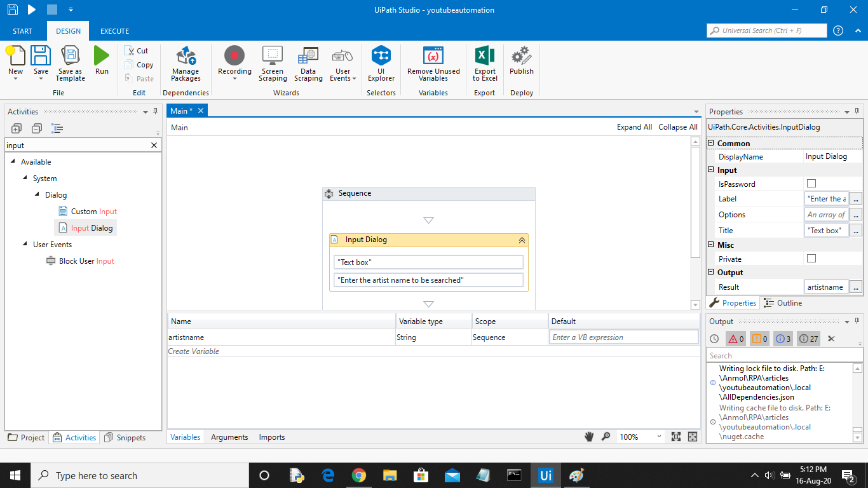Collapse the Input Dialog activity

[522, 240]
